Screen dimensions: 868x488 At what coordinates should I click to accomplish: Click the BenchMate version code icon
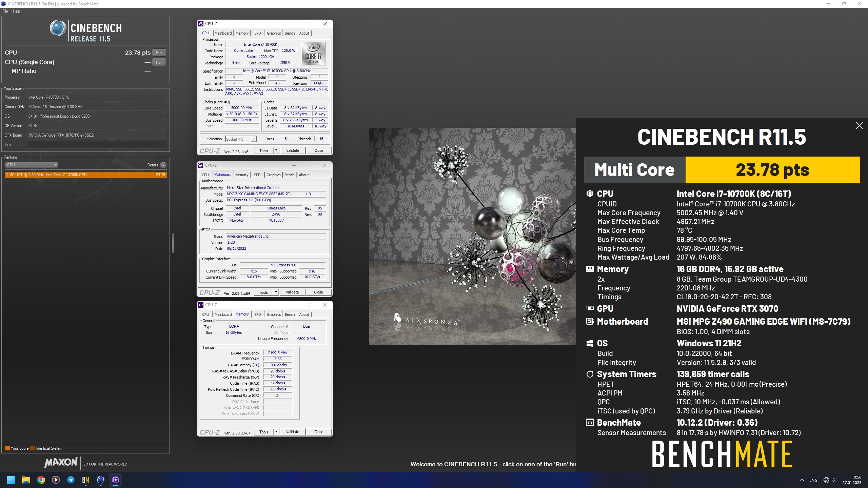coord(590,423)
